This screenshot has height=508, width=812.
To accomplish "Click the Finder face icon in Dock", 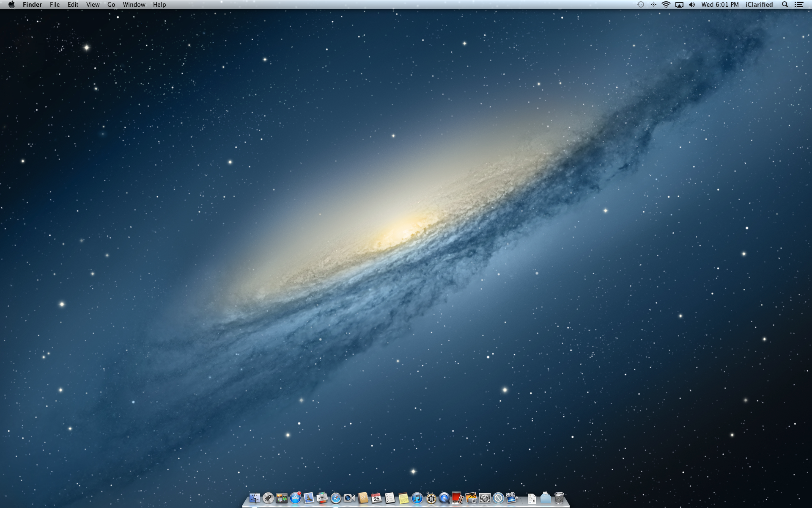I will click(255, 498).
